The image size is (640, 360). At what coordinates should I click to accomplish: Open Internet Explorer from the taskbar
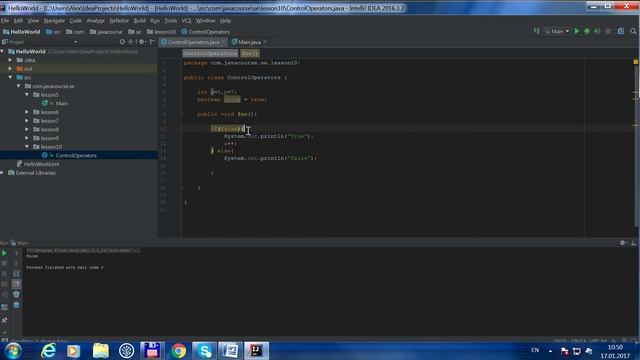(48, 351)
